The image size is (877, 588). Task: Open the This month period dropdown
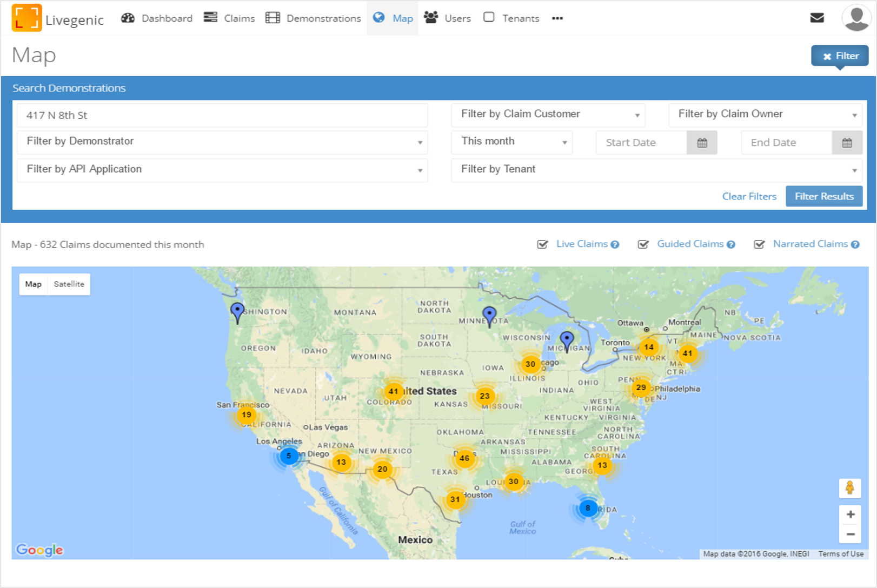[512, 142]
